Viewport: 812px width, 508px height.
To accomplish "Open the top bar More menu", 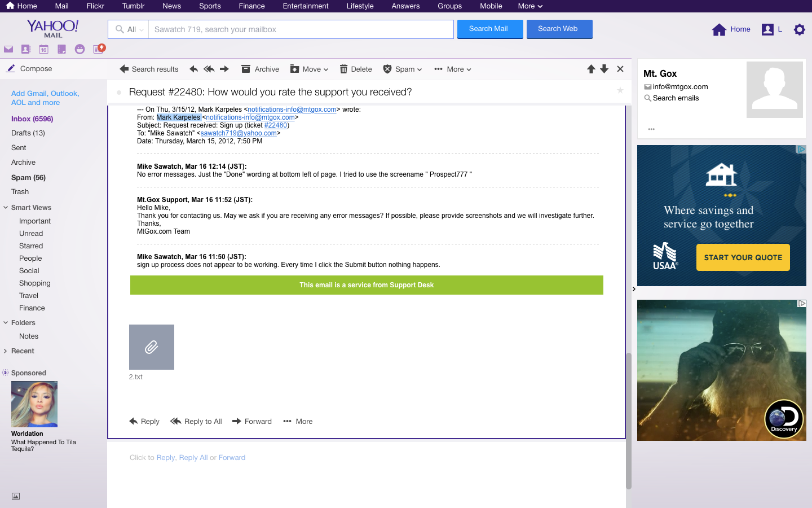I will coord(530,6).
